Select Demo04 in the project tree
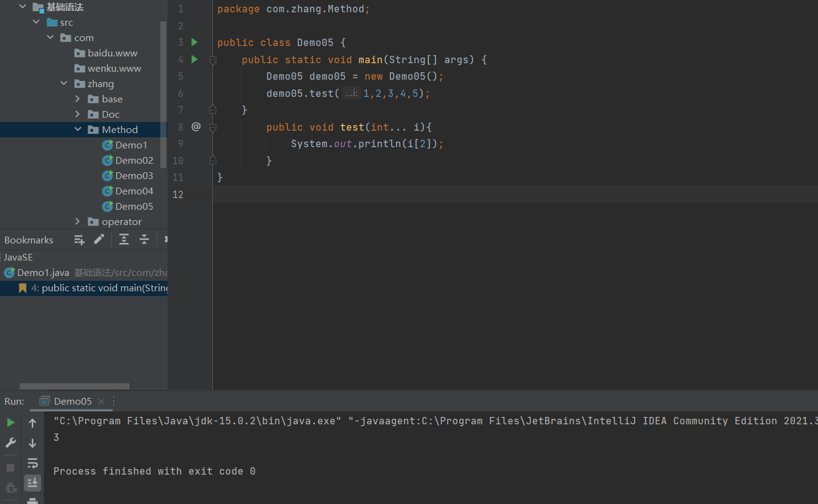 coord(134,191)
